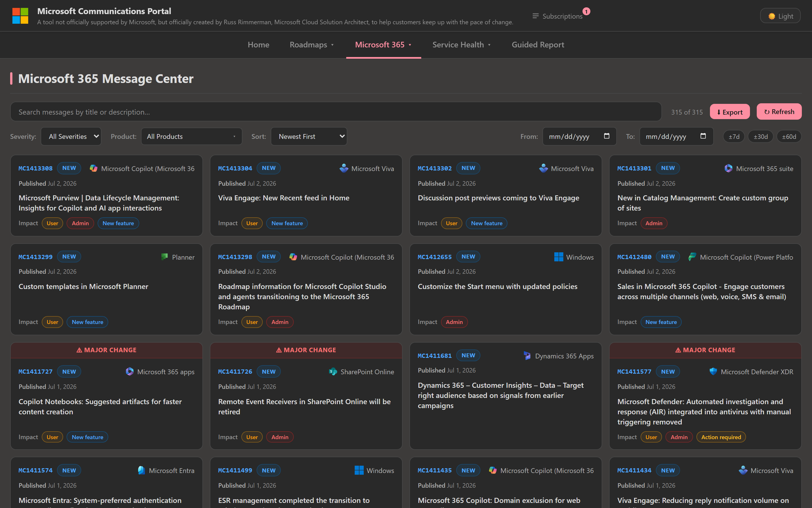Select the Microsoft 365 tab
Screen dimensions: 812x508
pos(383,45)
